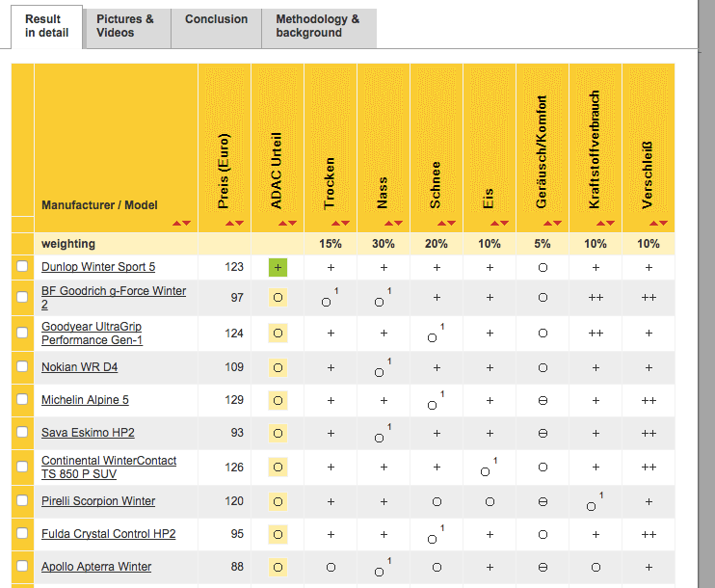The image size is (715, 588).
Task: Sort Kraftstoffverbrauch column descending arrow
Action: coord(610,223)
